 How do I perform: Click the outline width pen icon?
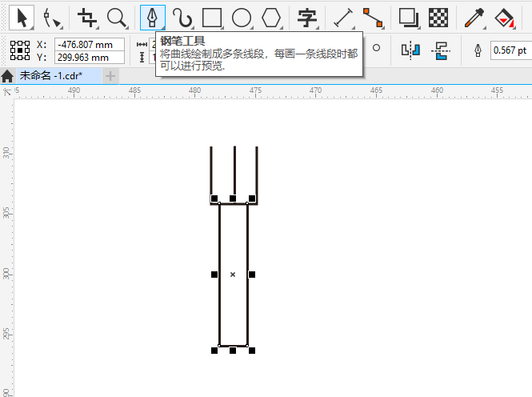478,50
